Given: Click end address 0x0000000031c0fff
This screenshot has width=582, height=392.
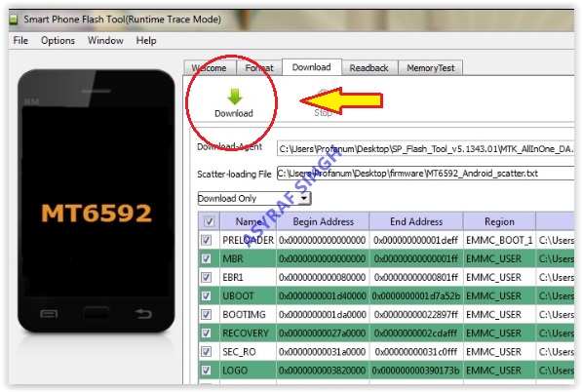Looking at the screenshot, I should [x=415, y=352].
